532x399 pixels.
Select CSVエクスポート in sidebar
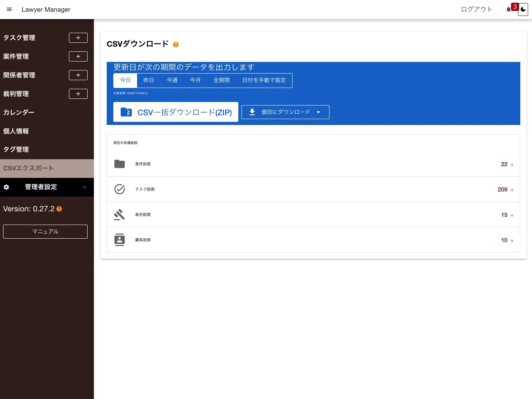click(x=47, y=169)
